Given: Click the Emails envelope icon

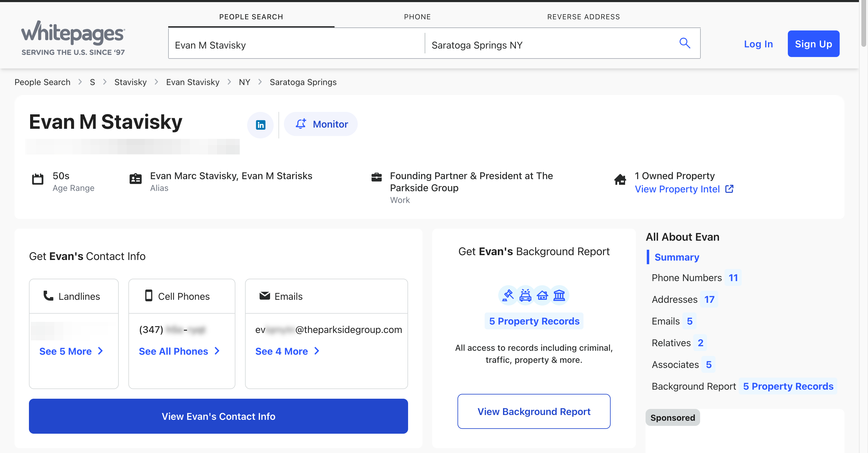Looking at the screenshot, I should [265, 296].
